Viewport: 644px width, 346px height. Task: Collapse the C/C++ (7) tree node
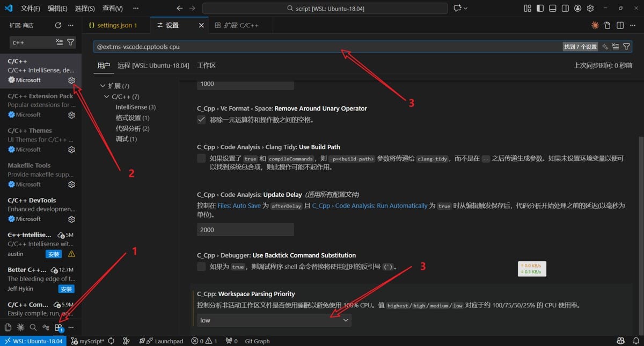(x=107, y=97)
